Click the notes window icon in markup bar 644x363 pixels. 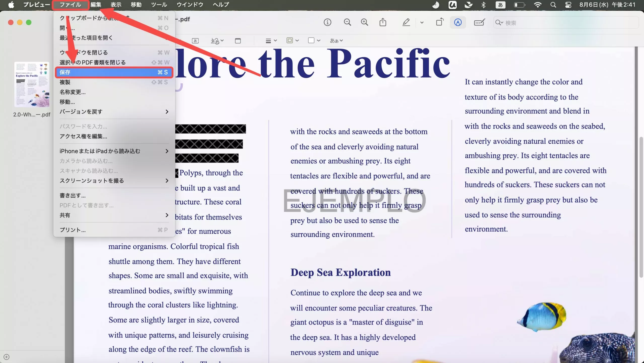click(x=238, y=41)
